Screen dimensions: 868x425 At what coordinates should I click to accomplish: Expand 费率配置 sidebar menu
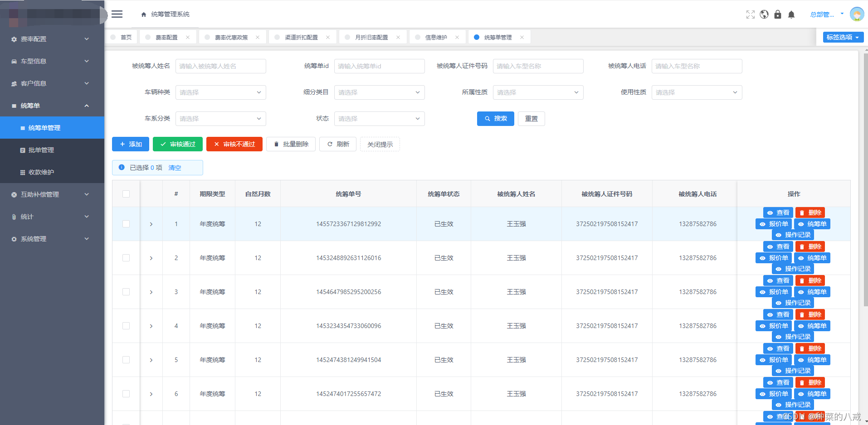pos(52,39)
